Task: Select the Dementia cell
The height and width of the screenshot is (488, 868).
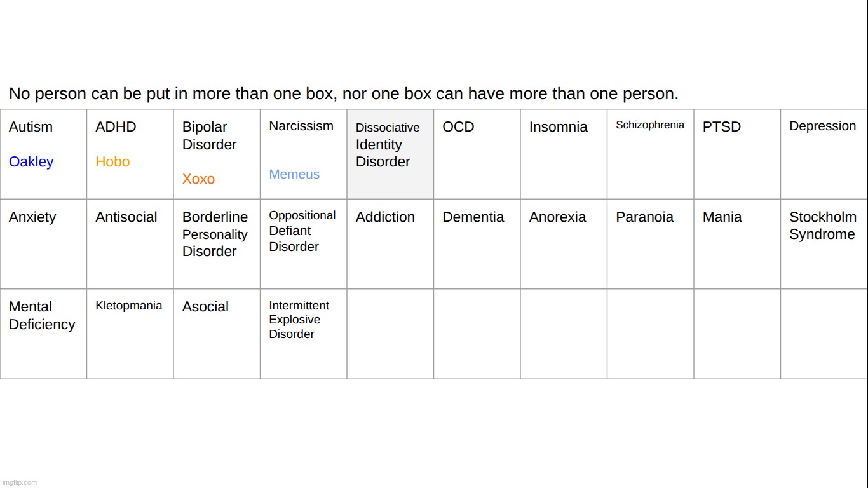Action: click(477, 244)
